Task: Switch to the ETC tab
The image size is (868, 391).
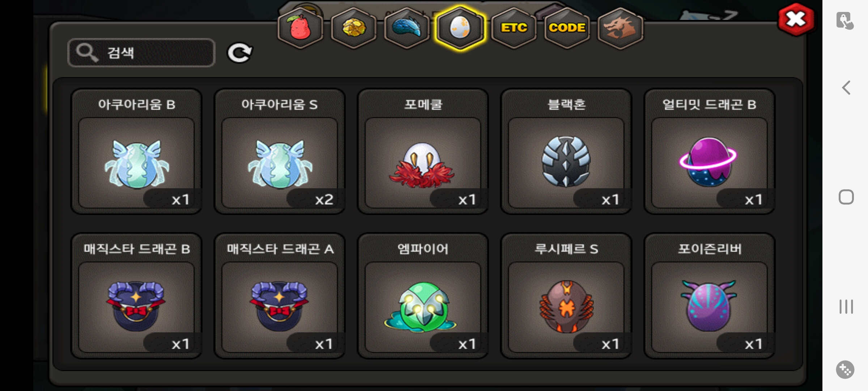Action: pos(514,28)
